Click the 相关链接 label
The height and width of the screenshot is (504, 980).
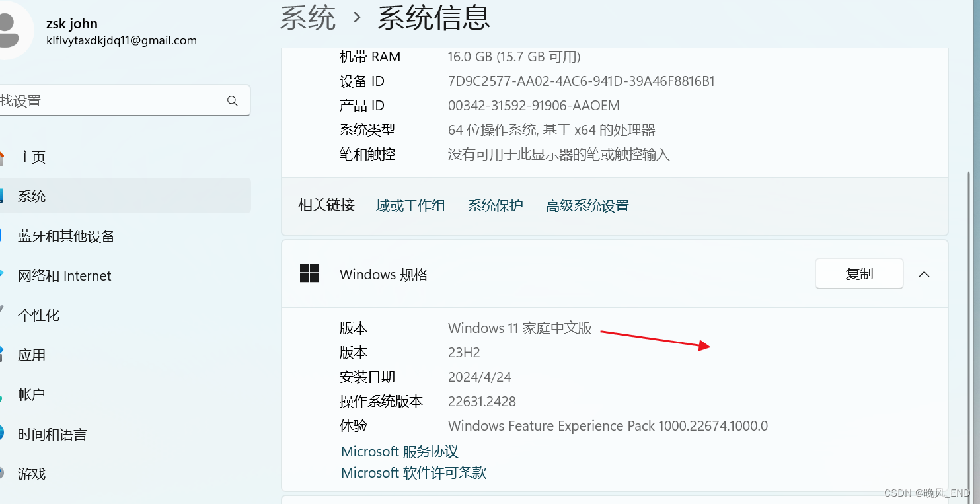(x=326, y=205)
